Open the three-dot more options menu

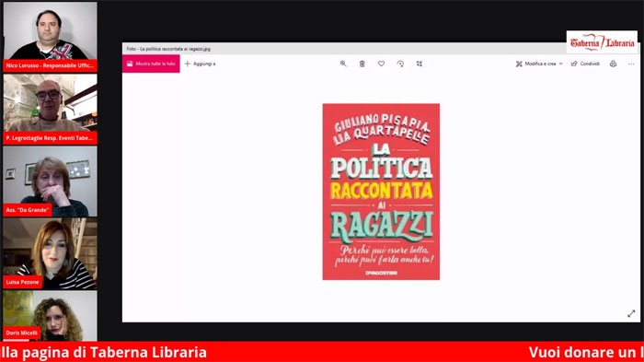pos(631,64)
